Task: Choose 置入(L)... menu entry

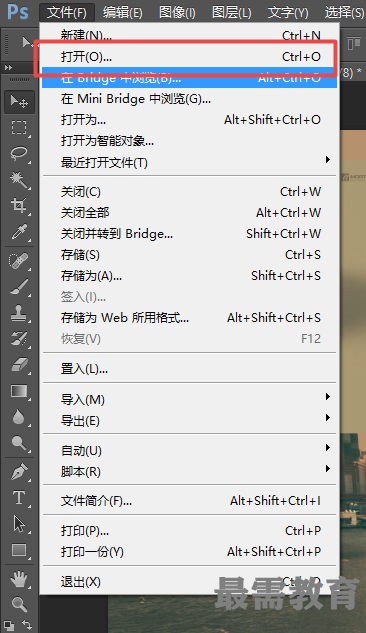Action: [x=190, y=369]
